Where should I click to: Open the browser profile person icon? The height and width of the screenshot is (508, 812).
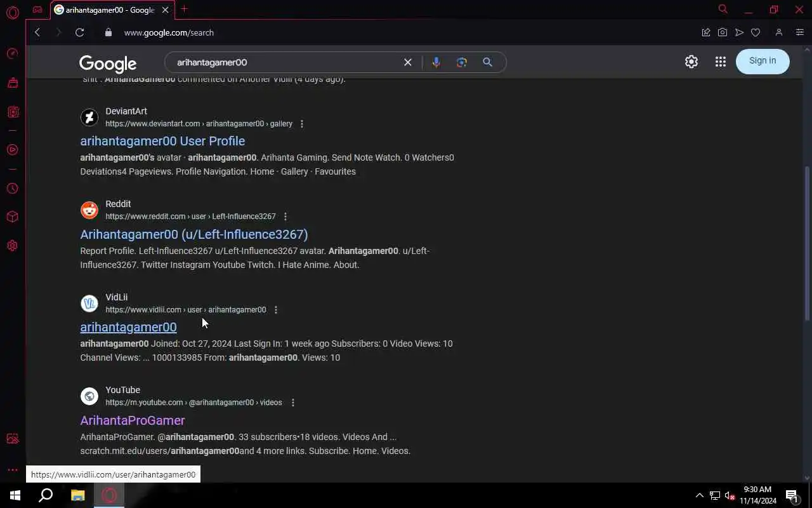click(779, 32)
